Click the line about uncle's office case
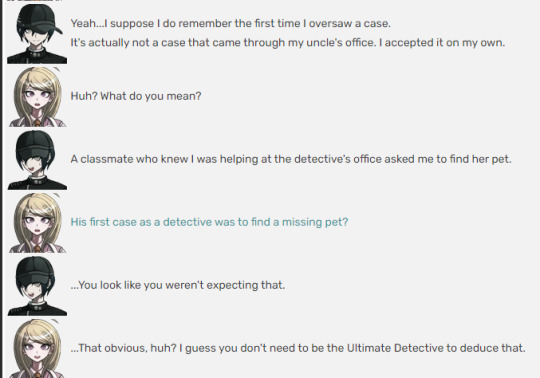The image size is (540, 378). point(288,43)
